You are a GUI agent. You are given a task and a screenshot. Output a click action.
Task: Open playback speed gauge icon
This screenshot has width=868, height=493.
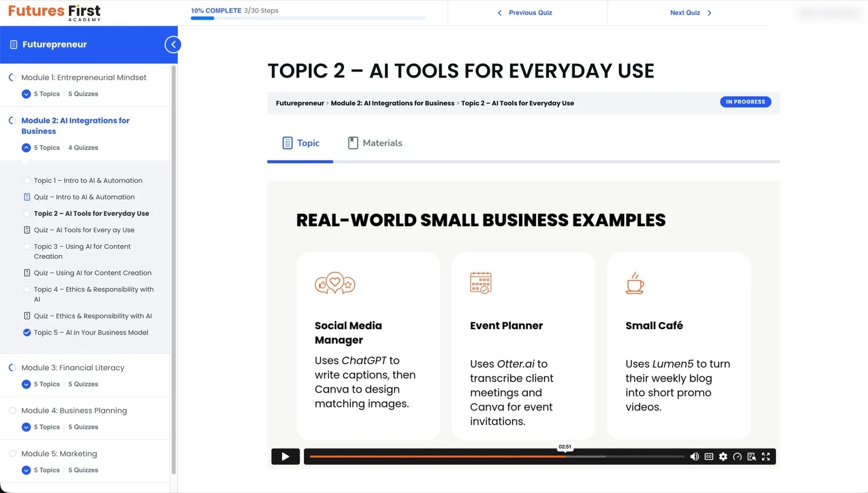point(737,457)
